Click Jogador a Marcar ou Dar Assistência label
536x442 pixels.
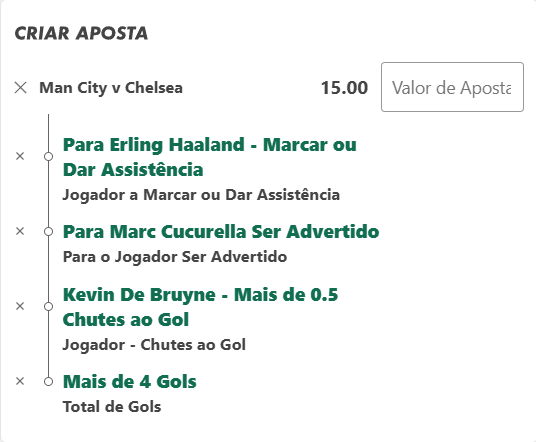tap(201, 195)
